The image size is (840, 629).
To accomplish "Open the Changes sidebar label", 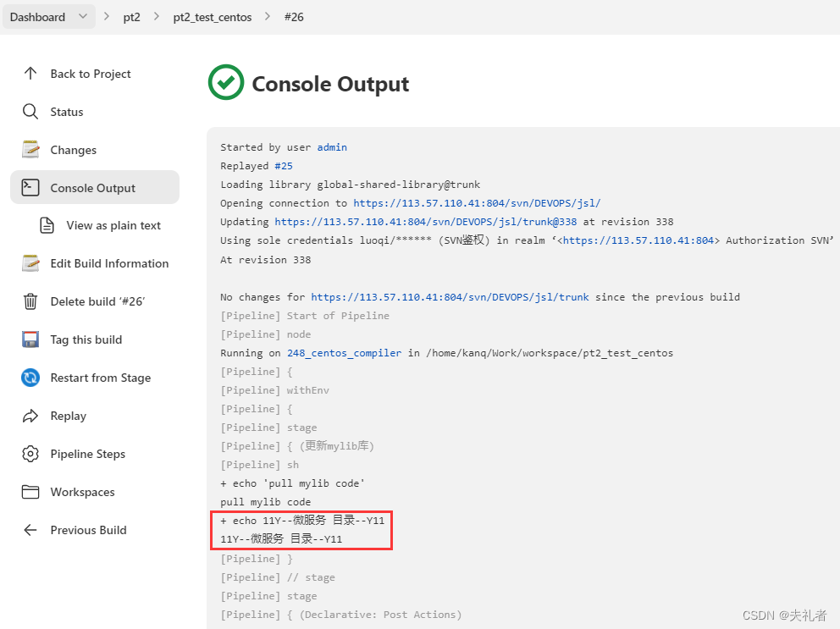I will (x=74, y=150).
